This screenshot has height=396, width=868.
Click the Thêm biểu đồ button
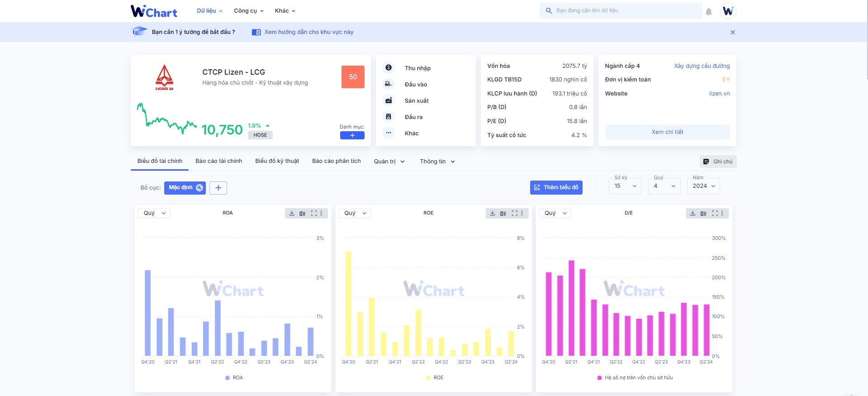point(556,187)
